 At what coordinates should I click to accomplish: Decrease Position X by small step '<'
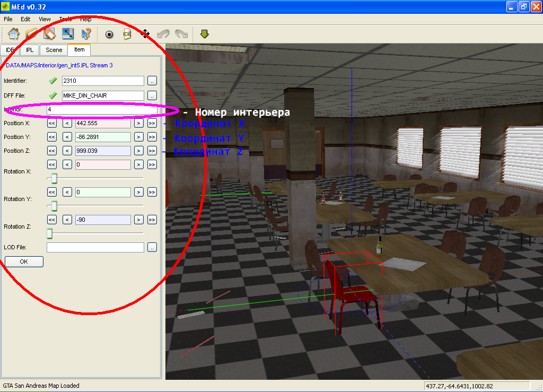click(x=67, y=123)
